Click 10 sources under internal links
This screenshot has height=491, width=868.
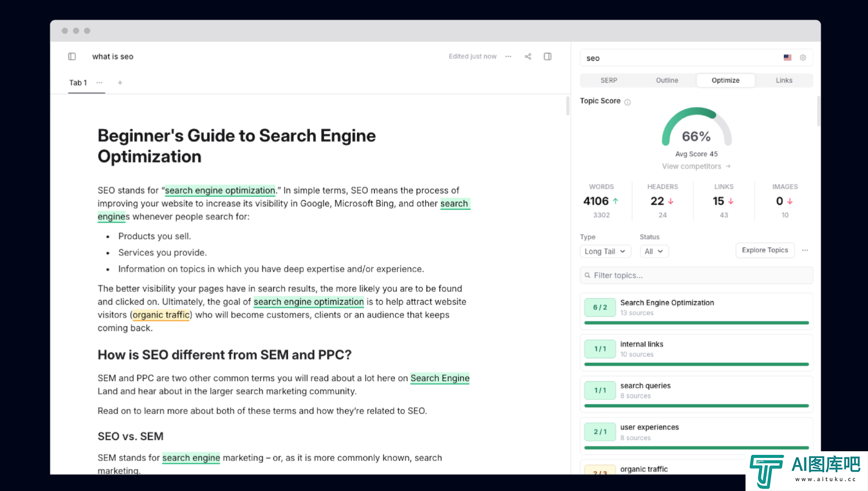pos(636,354)
